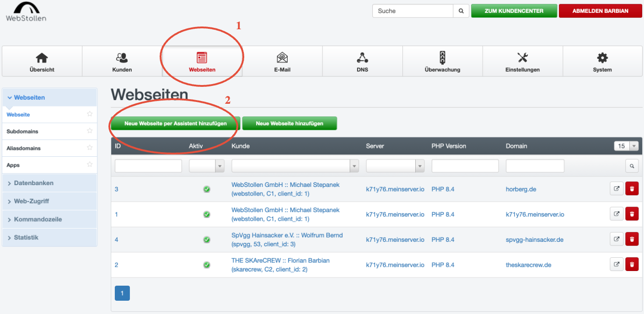The image size is (644, 314).
Task: Toggle active status for website ID 1
Action: click(207, 214)
